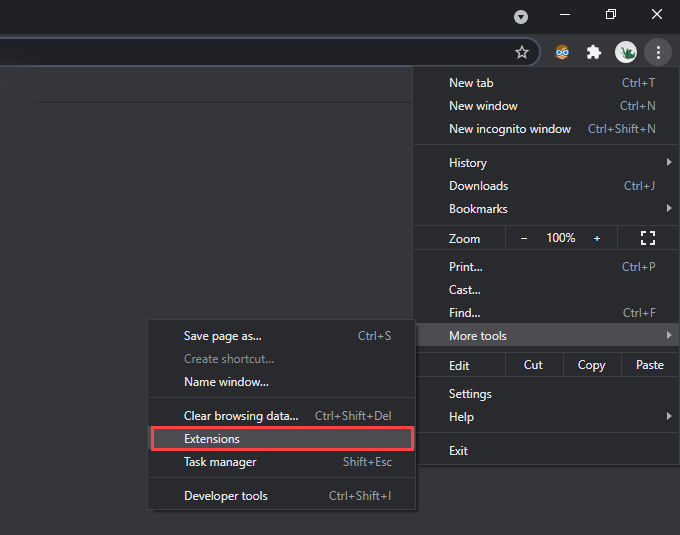Click the glasses-face extension icon in toolbar

[x=563, y=52]
